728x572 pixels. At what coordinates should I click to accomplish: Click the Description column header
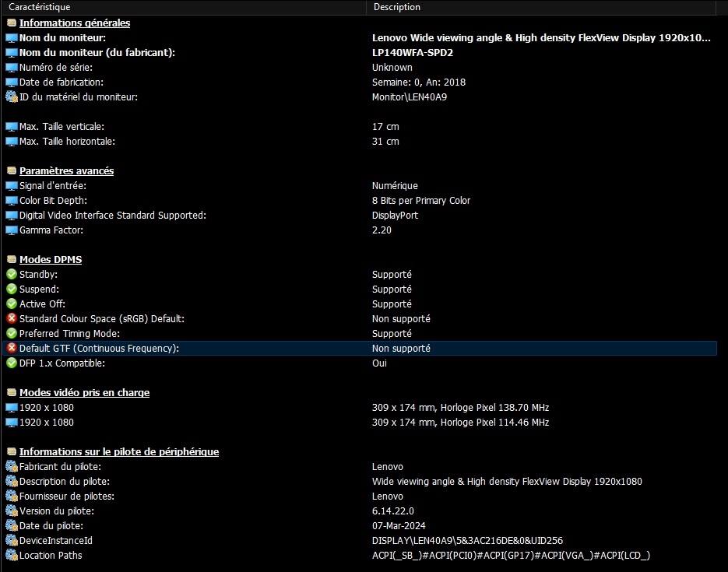(541, 7)
